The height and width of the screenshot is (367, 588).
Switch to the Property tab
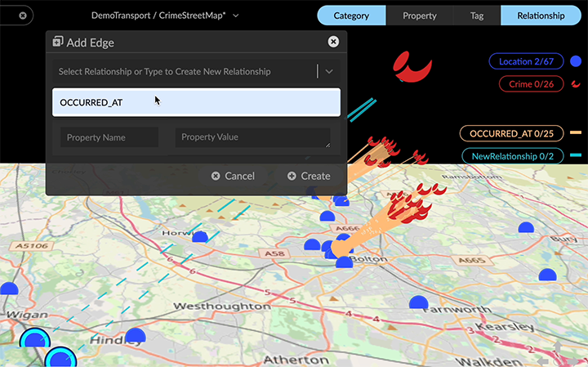tap(419, 16)
